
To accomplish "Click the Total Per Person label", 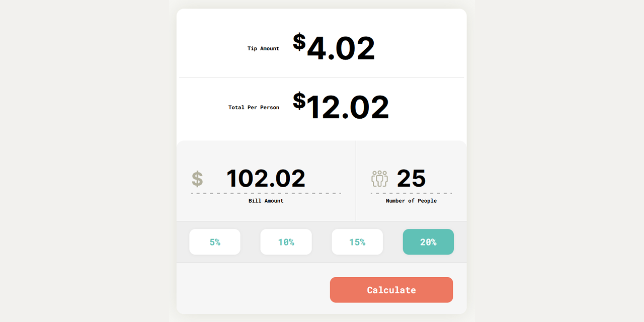I will pyautogui.click(x=254, y=107).
